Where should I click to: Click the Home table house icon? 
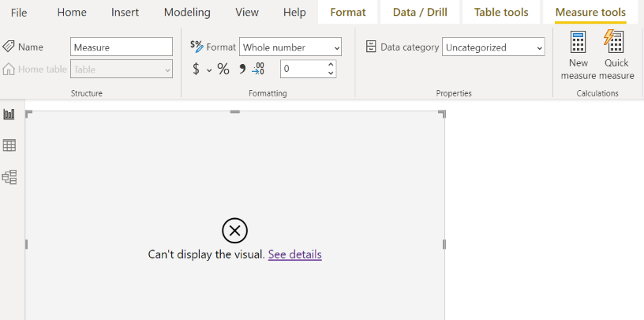[8, 69]
